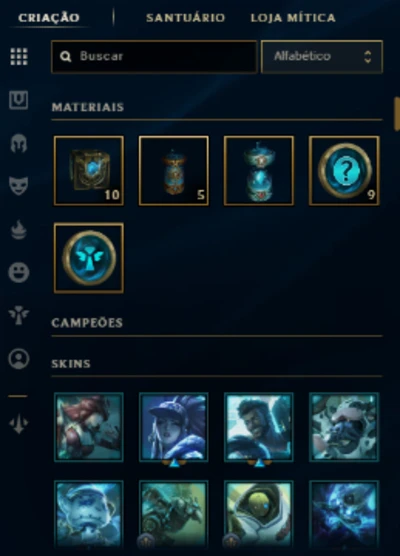Filter by skins mask icon

(x=19, y=186)
